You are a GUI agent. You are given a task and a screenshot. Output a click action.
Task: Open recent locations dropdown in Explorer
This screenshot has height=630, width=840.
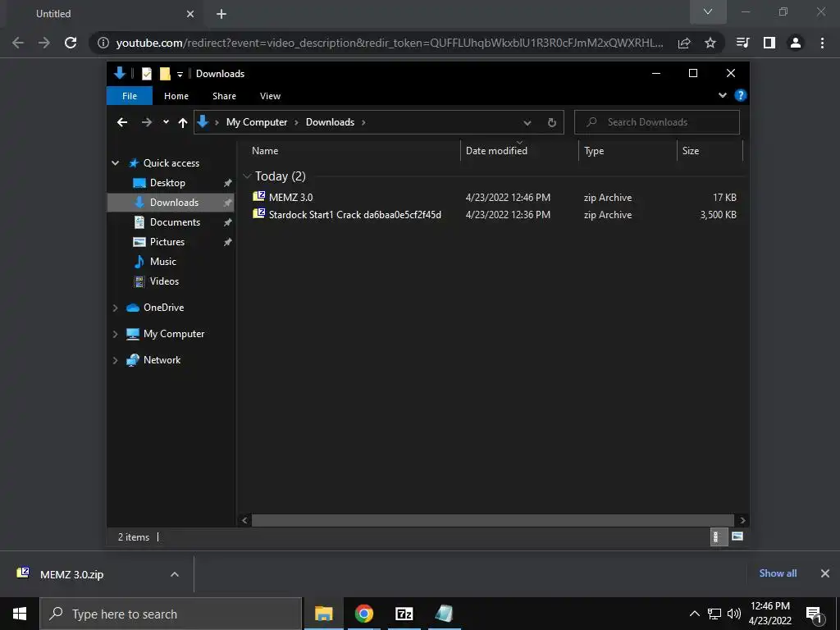[x=166, y=122]
